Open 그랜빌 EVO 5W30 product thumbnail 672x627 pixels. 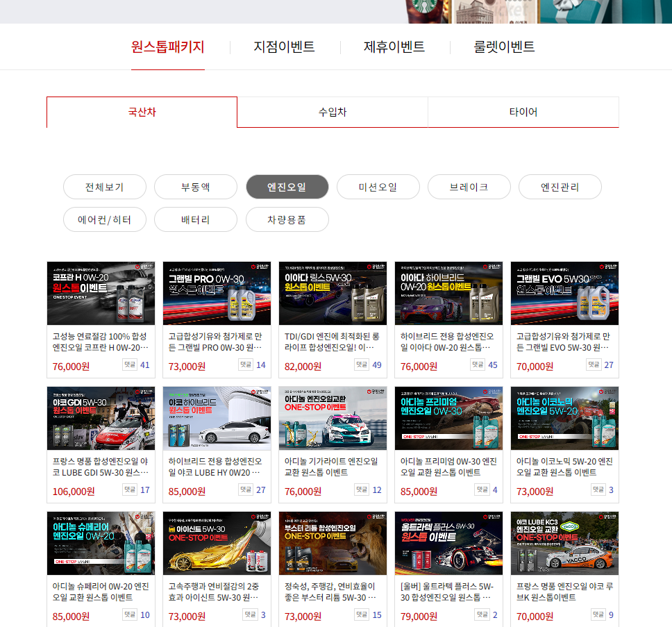[564, 293]
